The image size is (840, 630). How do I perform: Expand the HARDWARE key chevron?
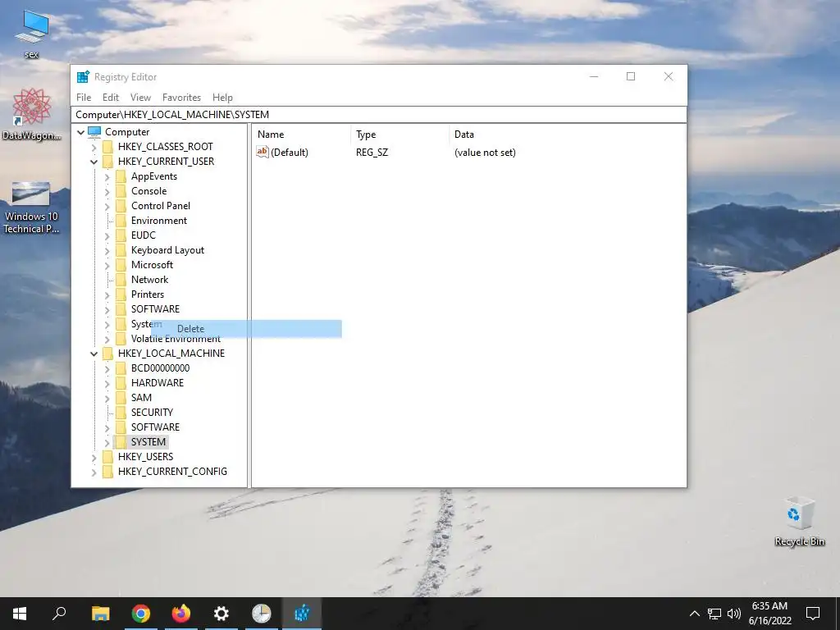[x=107, y=383]
